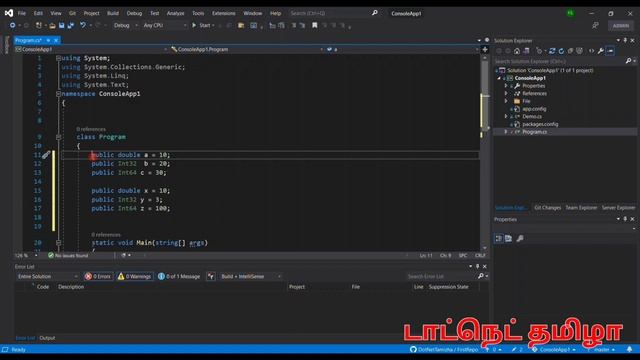Click the toolbar bookmark icon
The width and height of the screenshot is (640, 360).
click(315, 25)
